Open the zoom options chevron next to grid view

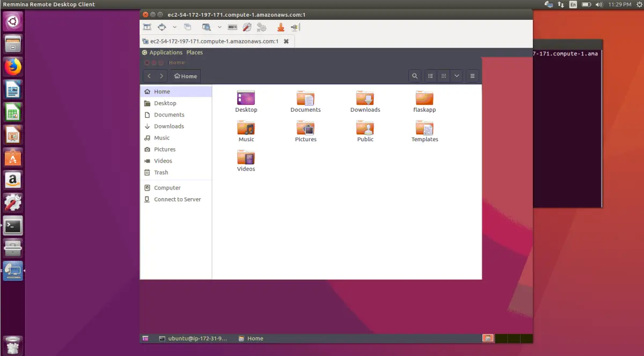457,76
